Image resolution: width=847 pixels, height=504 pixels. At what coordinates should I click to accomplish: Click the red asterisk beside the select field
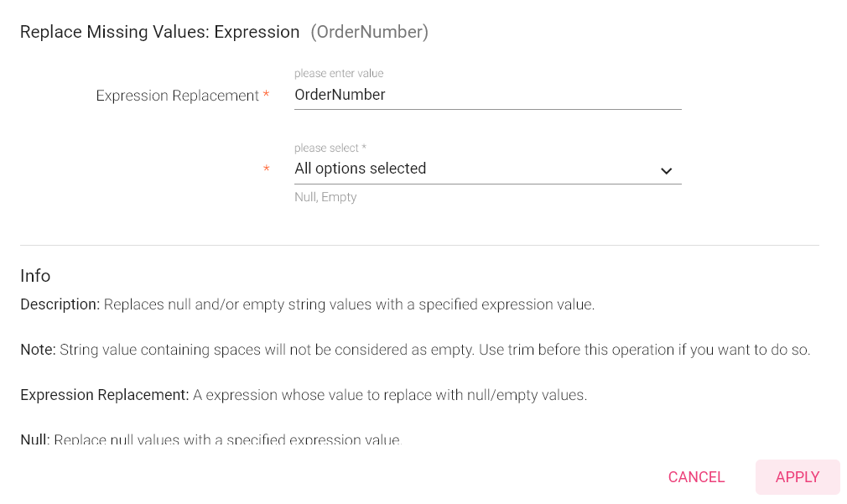[x=266, y=169]
